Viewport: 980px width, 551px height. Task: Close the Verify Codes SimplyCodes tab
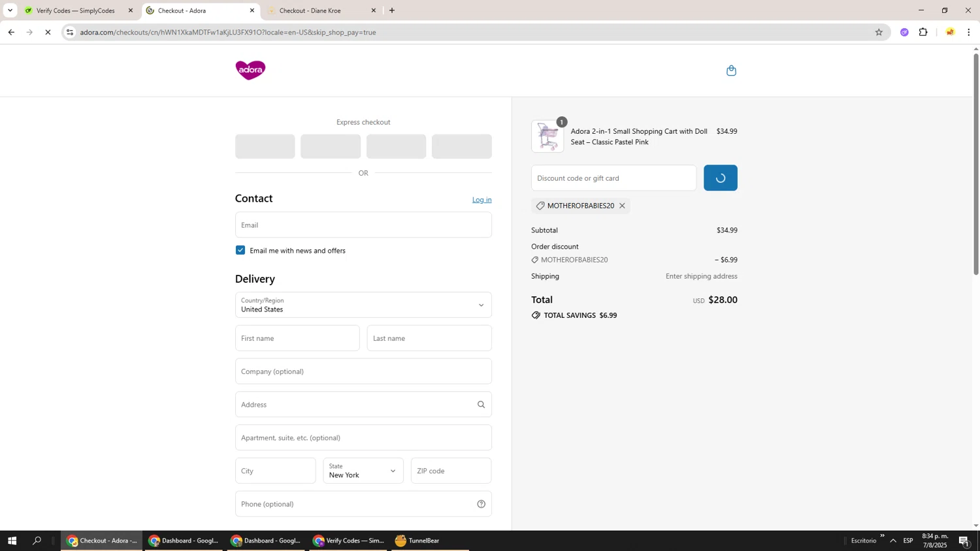coord(131,10)
